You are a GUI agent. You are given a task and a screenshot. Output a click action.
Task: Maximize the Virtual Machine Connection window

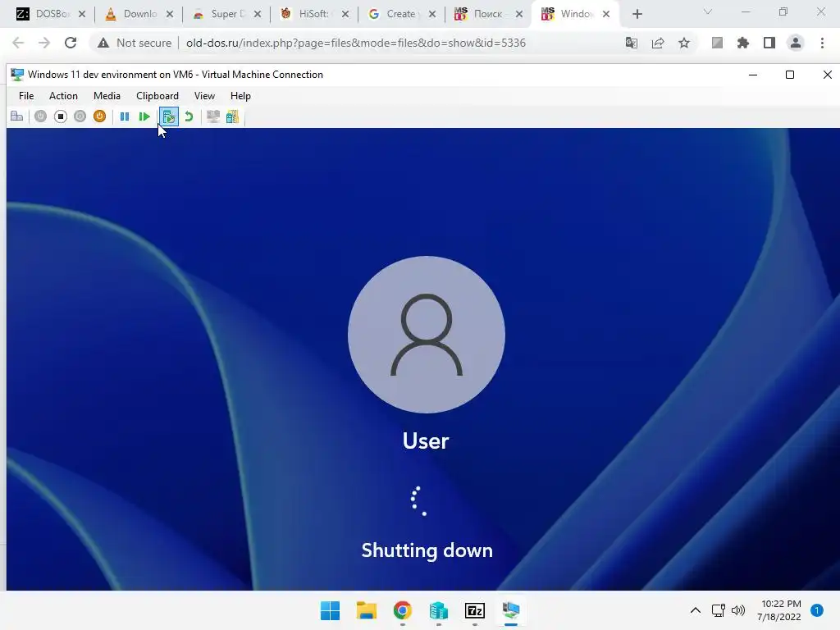(x=790, y=75)
